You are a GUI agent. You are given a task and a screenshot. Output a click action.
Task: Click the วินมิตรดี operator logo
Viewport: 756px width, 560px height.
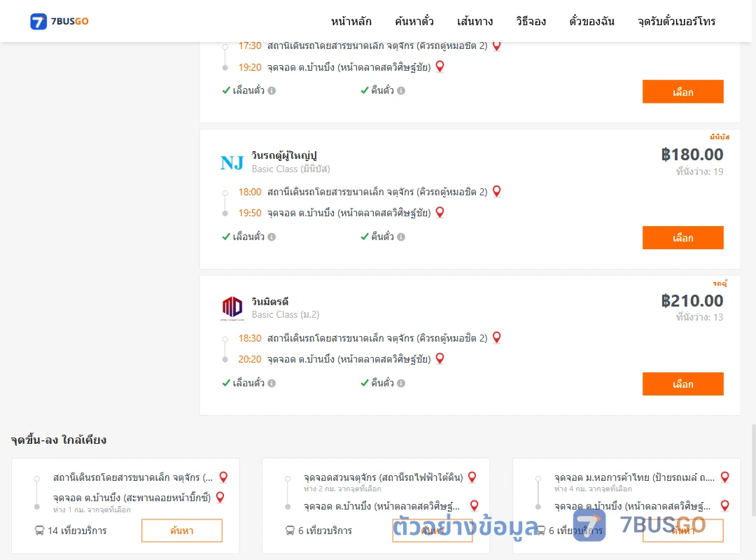pyautogui.click(x=232, y=308)
